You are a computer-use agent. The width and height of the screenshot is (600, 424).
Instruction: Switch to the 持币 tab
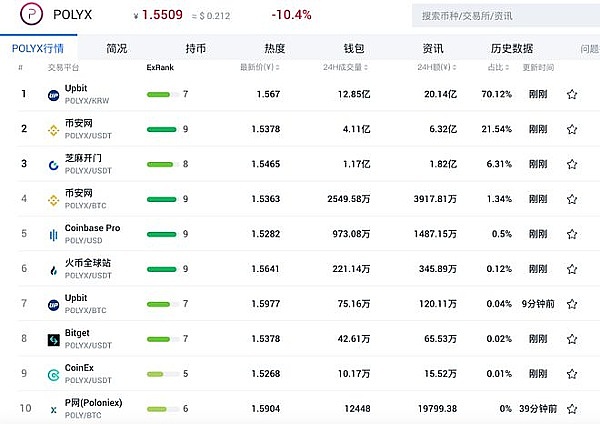point(196,48)
